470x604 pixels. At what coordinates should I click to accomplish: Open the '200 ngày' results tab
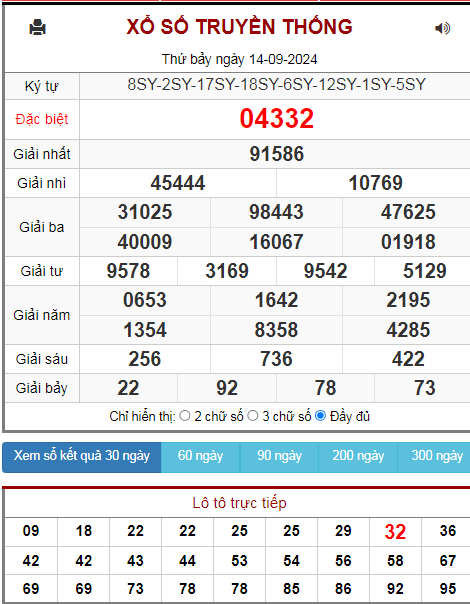tap(358, 457)
